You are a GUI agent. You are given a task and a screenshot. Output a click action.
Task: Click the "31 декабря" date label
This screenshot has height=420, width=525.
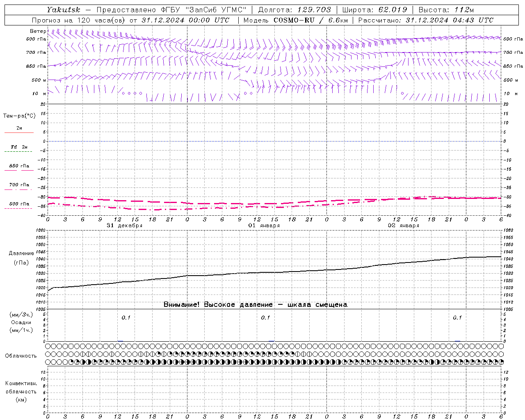(125, 225)
